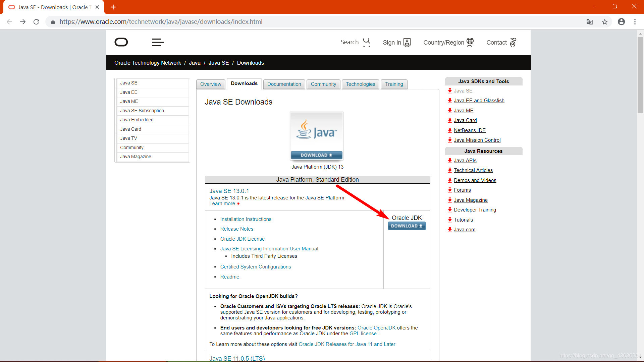The image size is (644, 362).
Task: Open Chrome profile account button
Action: point(621,22)
